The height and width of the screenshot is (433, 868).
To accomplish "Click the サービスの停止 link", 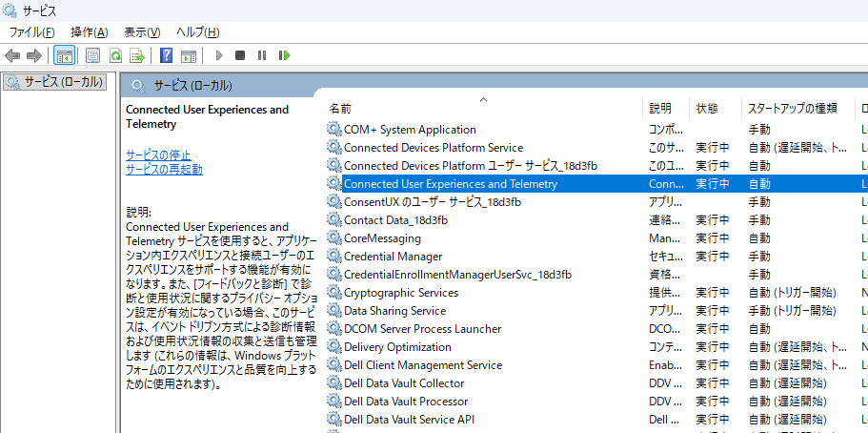I will coord(158,155).
